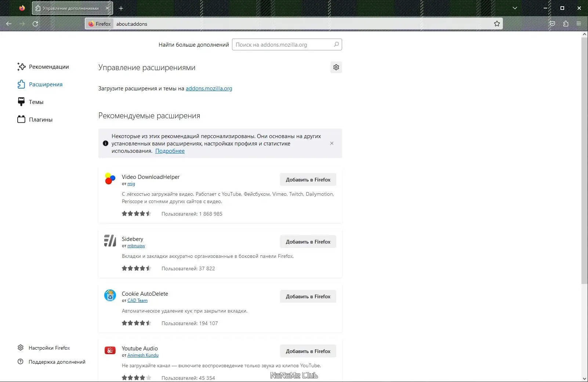Viewport: 588px width, 382px height.
Task: Click the text Пользователей: 37 822
Action: coord(188,269)
